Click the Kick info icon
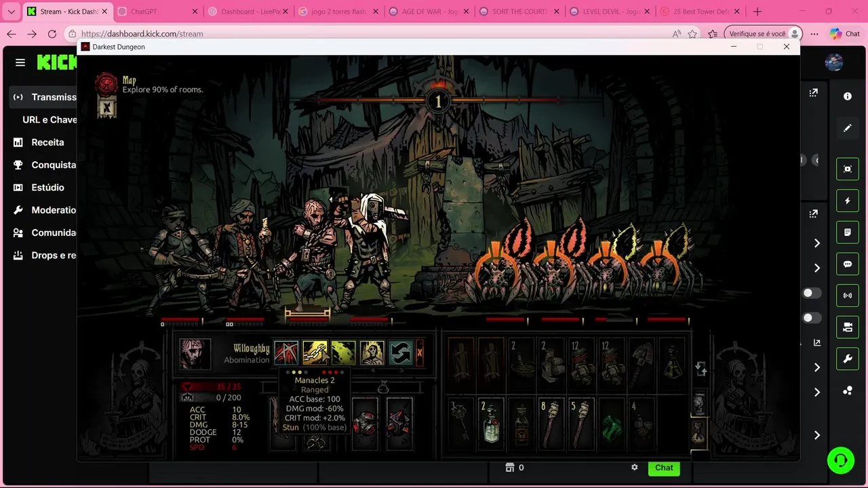Viewport: 868px width, 488px height. [x=848, y=96]
